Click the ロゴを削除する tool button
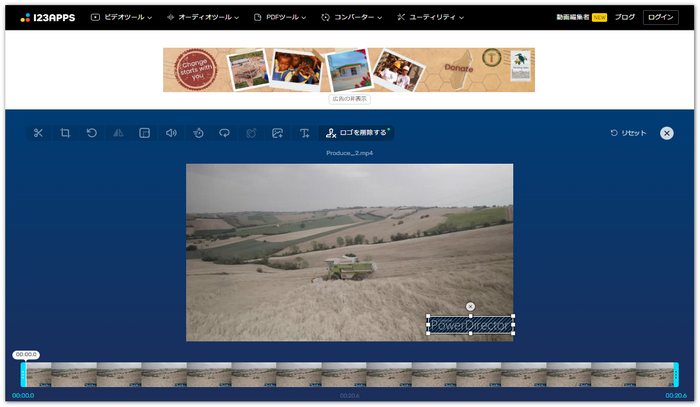 [357, 133]
